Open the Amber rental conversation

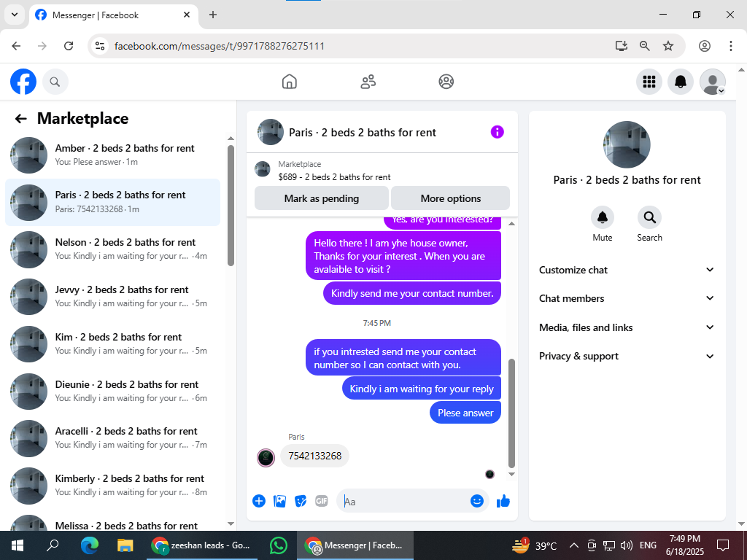113,155
